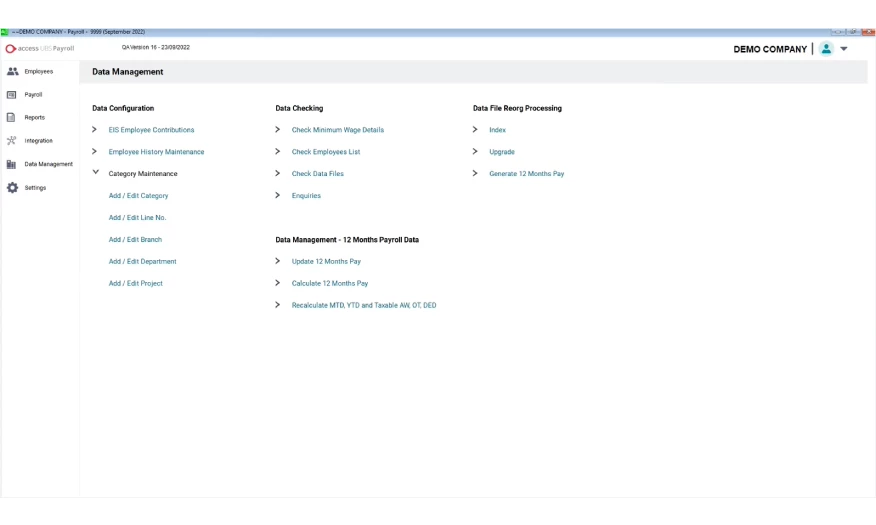
Task: Click the user profile avatar icon
Action: click(826, 49)
